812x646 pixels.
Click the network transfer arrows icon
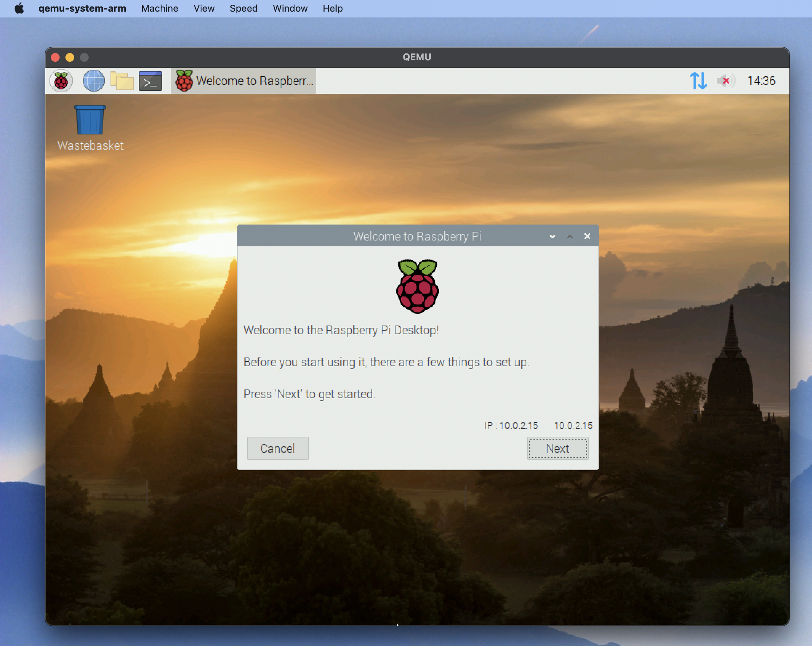tap(698, 80)
